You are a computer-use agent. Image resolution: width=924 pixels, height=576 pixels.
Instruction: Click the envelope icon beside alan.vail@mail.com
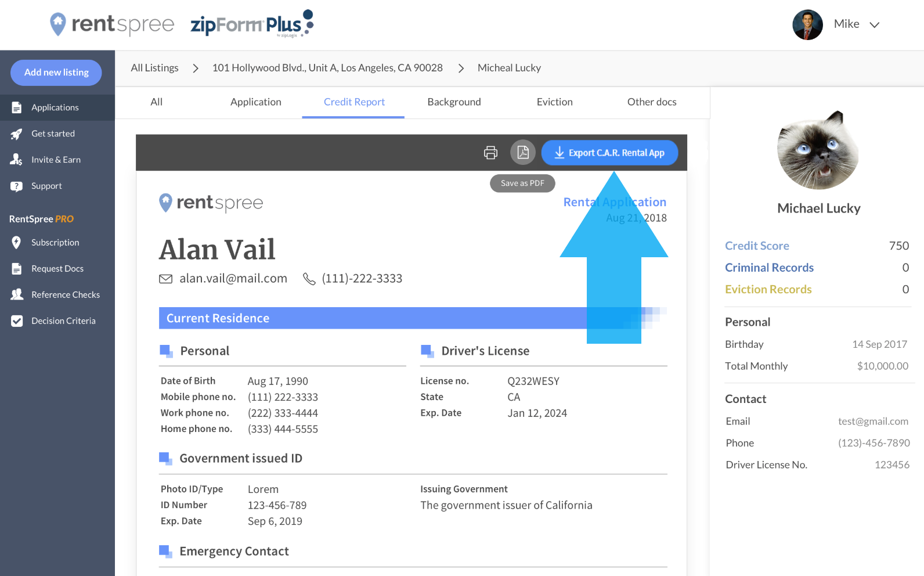click(165, 279)
